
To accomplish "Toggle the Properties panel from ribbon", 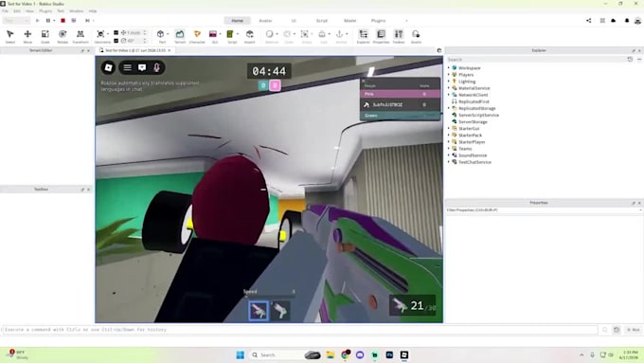I will (381, 36).
